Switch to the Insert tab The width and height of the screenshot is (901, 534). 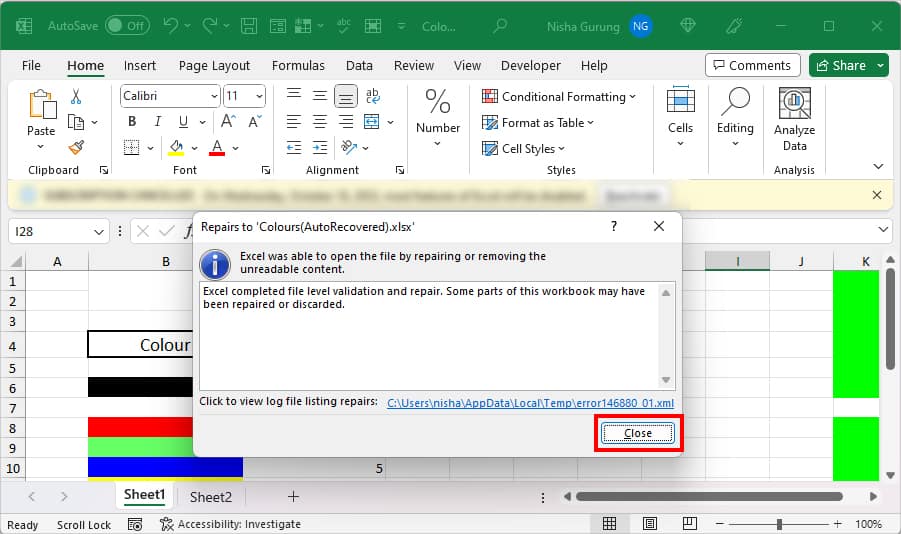(x=140, y=66)
